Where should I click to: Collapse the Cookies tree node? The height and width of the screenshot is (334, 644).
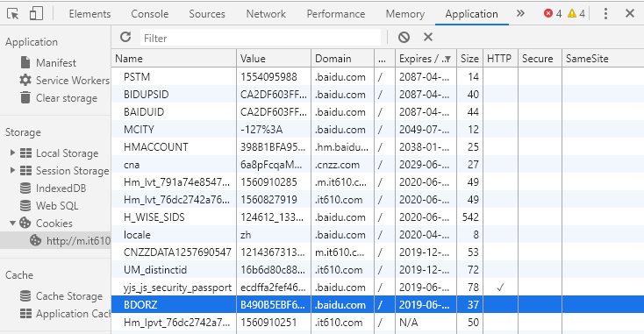pyautogui.click(x=12, y=224)
